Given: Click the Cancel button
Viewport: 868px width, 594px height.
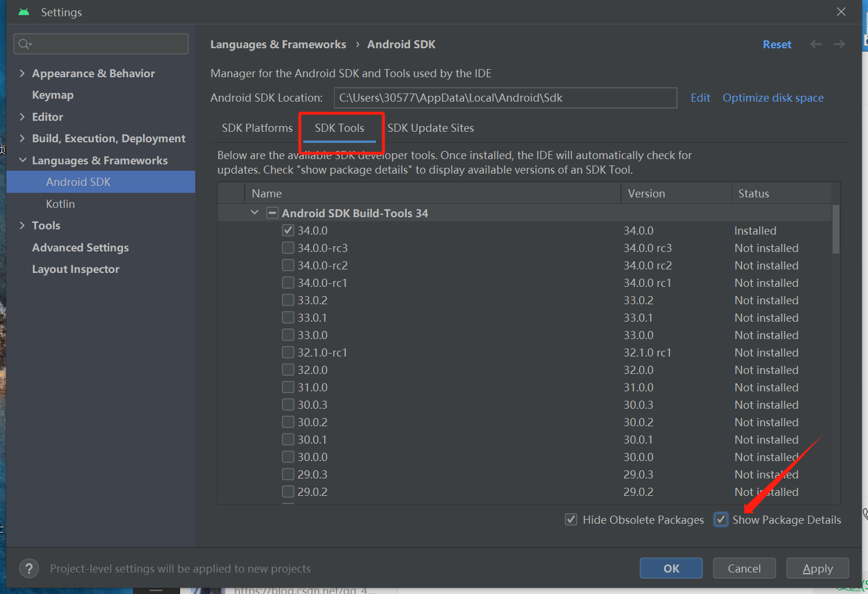Looking at the screenshot, I should tap(744, 568).
